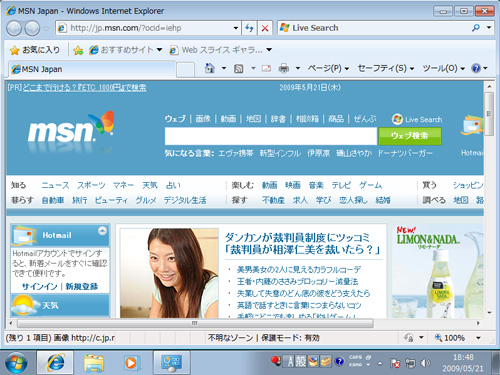Click the control panel taskbar icon
The width and height of the screenshot is (500, 375).
pyautogui.click(x=172, y=363)
